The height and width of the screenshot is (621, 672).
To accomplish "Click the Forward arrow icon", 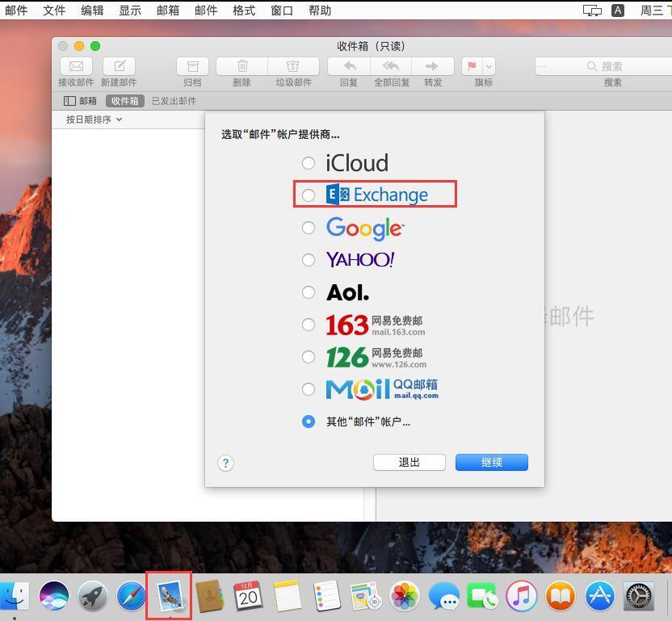I will [x=432, y=66].
